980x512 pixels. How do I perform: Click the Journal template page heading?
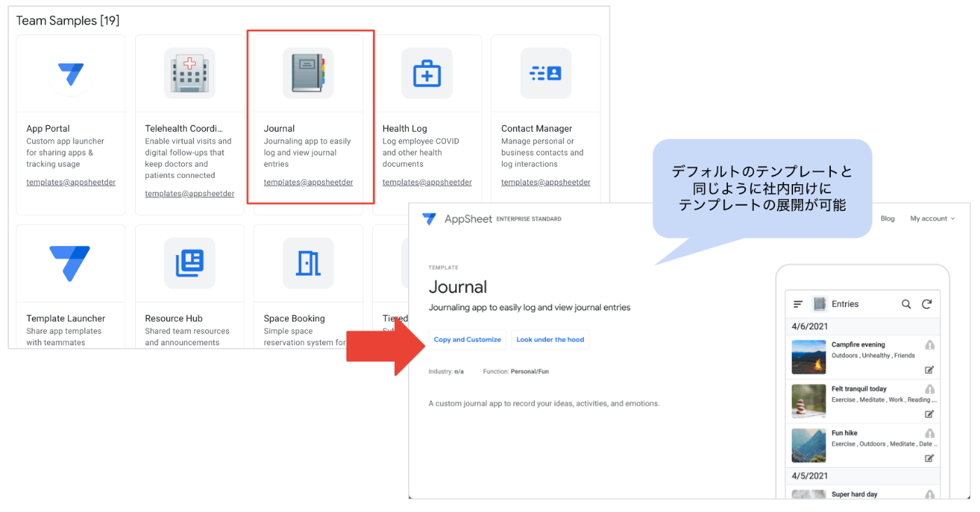(458, 287)
